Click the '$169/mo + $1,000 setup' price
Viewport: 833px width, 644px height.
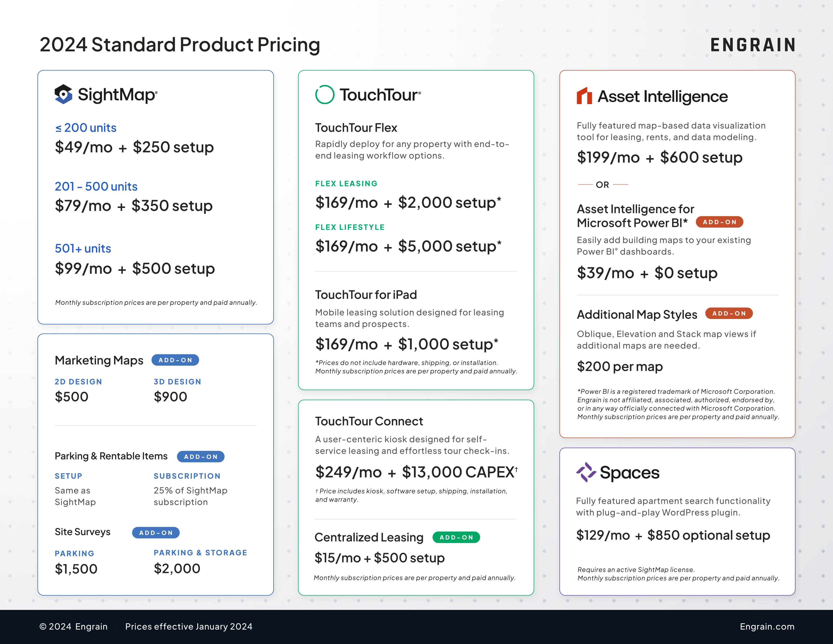pyautogui.click(x=407, y=344)
